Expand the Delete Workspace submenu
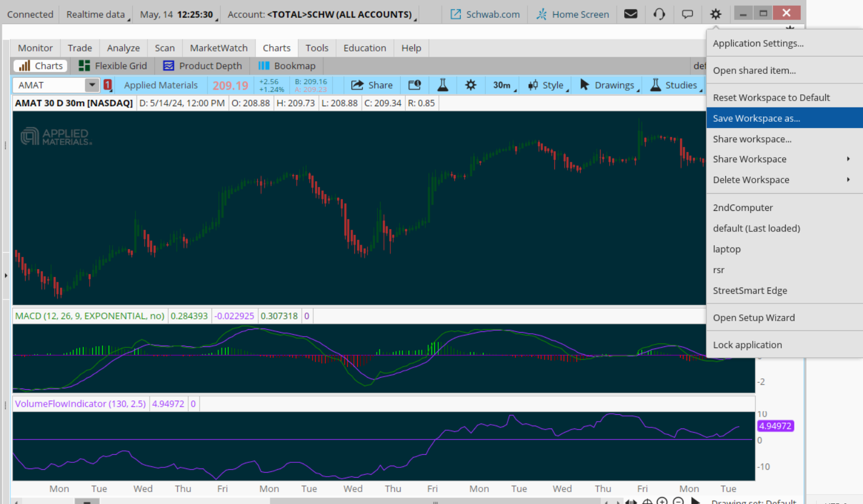Screen dimensions: 863x504 point(785,179)
